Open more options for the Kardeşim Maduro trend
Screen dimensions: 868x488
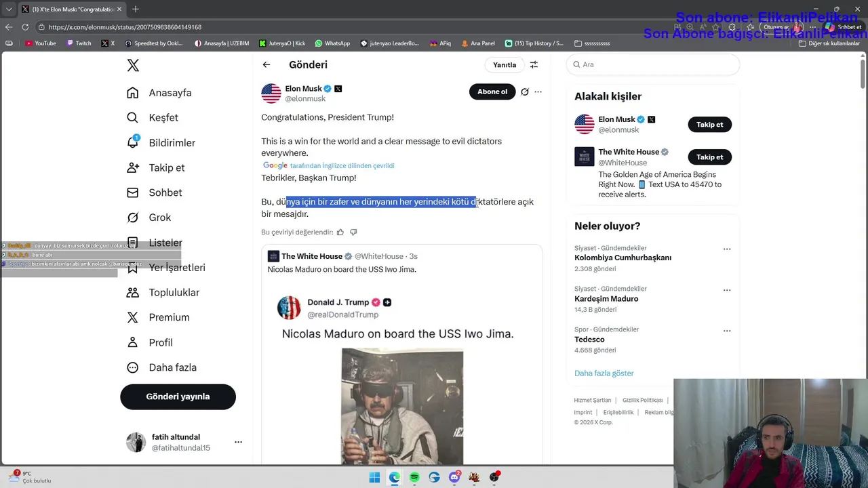tap(727, 290)
